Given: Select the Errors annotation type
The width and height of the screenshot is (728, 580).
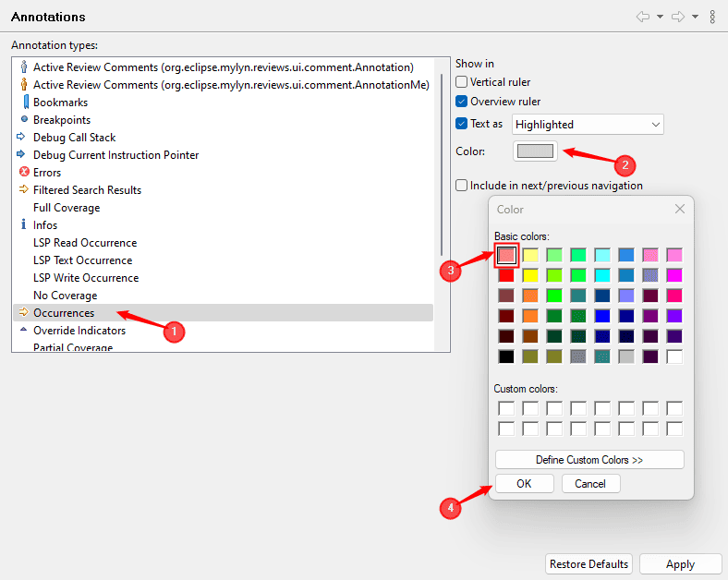Looking at the screenshot, I should (224, 173).
